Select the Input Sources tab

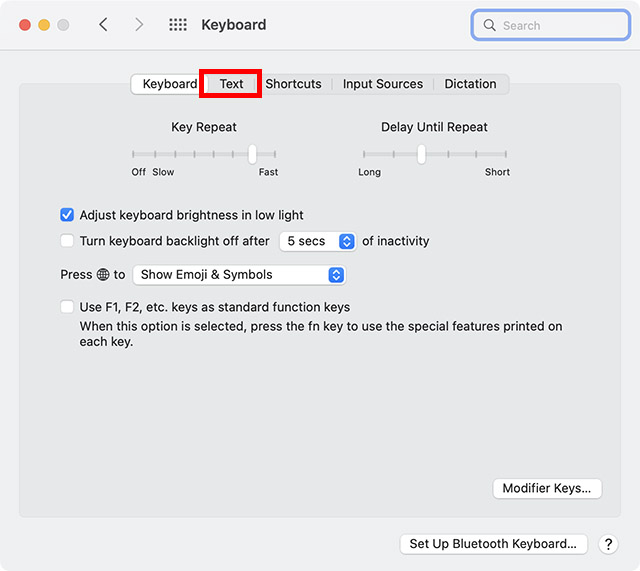(383, 84)
